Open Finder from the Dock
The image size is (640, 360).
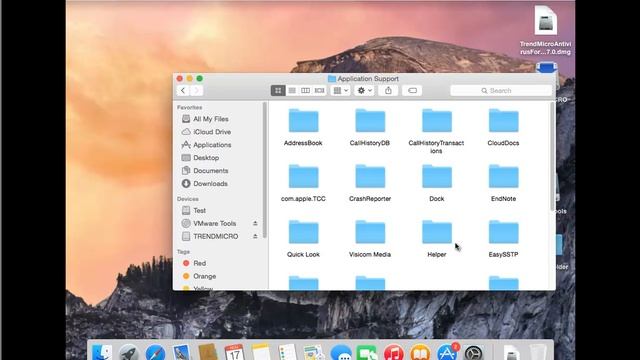[102, 352]
